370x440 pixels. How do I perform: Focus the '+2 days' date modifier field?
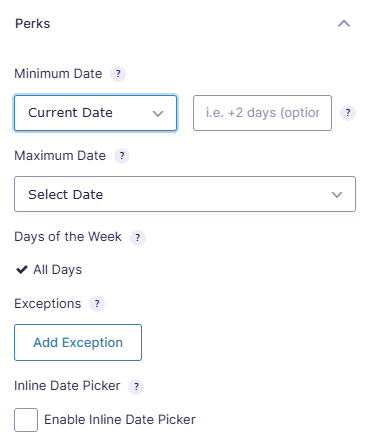coord(262,113)
